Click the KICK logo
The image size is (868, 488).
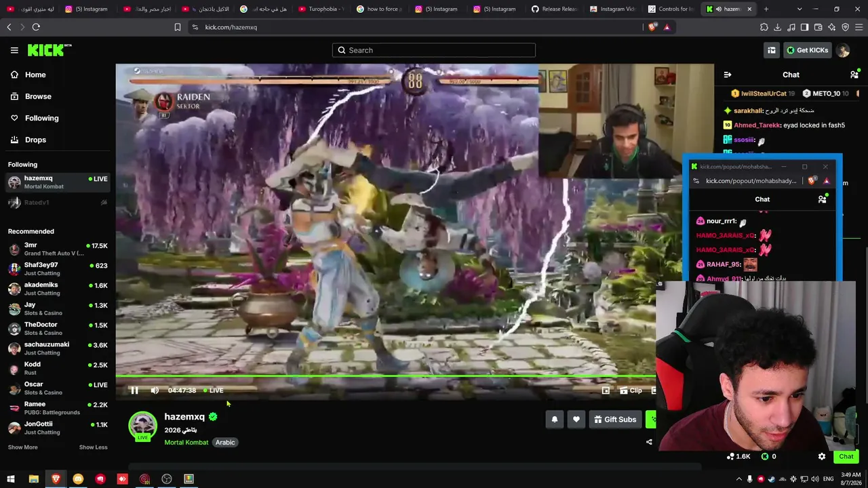click(49, 50)
